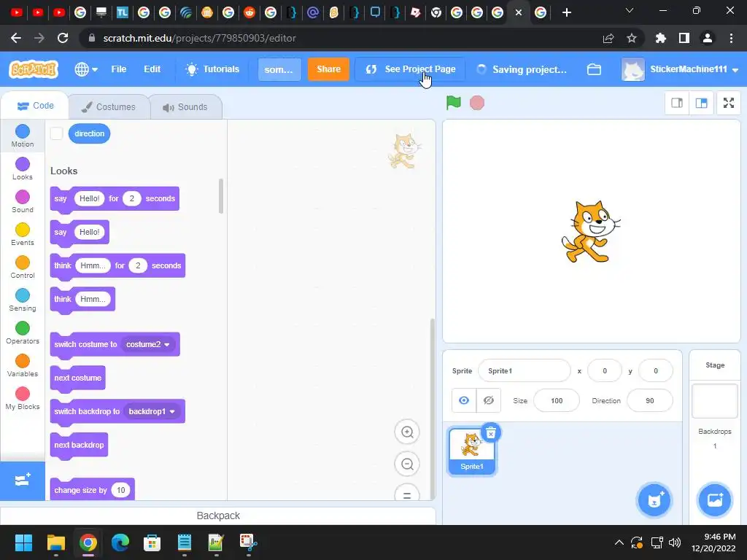Viewport: 747px width, 560px height.
Task: Switch to small stage layout
Action: (x=676, y=103)
